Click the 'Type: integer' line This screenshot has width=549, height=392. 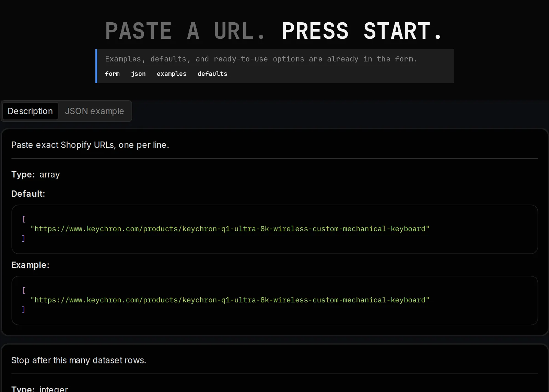point(40,389)
